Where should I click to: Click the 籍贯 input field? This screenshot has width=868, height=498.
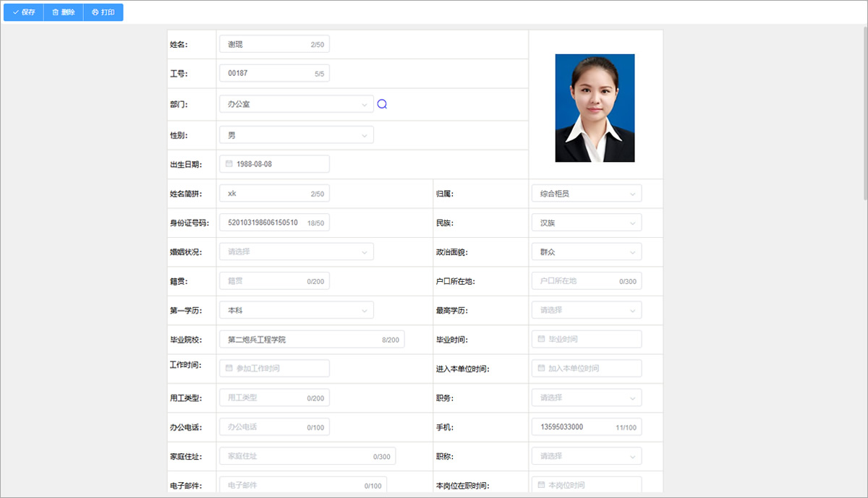pyautogui.click(x=274, y=281)
